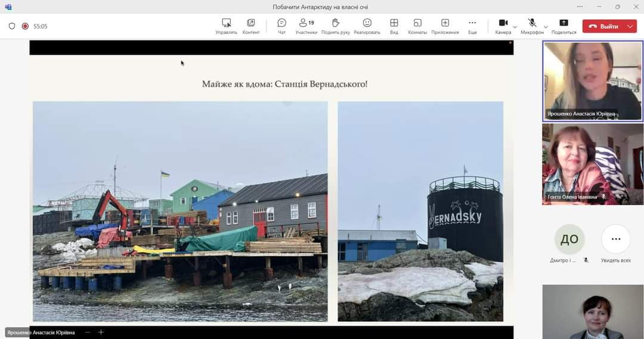The image size is (644, 339).
Task: Click the red recording indicator
Action: click(25, 26)
